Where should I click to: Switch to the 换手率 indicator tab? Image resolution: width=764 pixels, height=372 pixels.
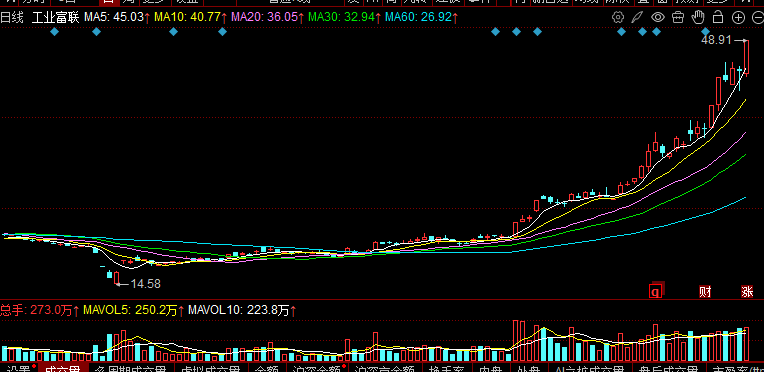pyautogui.click(x=446, y=368)
